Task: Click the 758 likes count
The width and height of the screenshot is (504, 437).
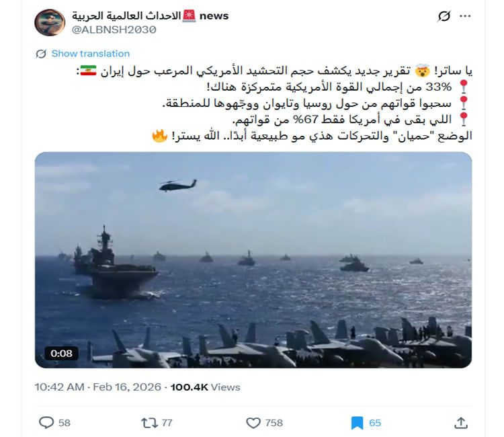Action: tap(274, 423)
